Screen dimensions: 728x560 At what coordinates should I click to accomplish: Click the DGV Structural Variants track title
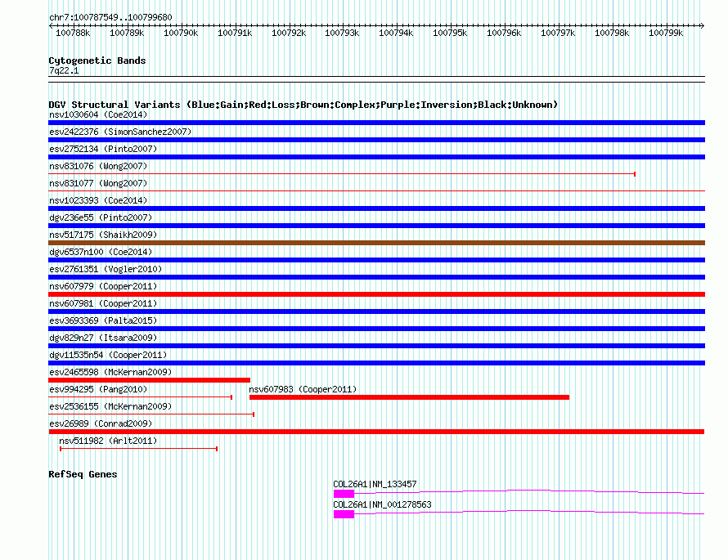pyautogui.click(x=303, y=105)
